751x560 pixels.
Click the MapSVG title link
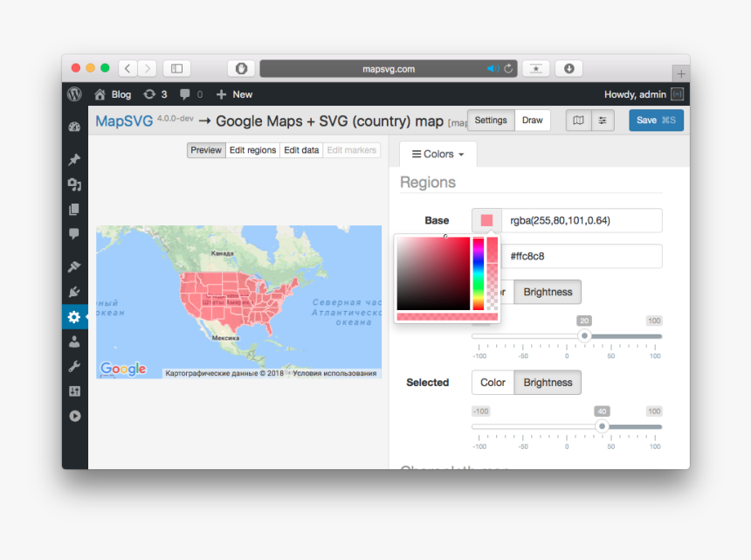[124, 121]
